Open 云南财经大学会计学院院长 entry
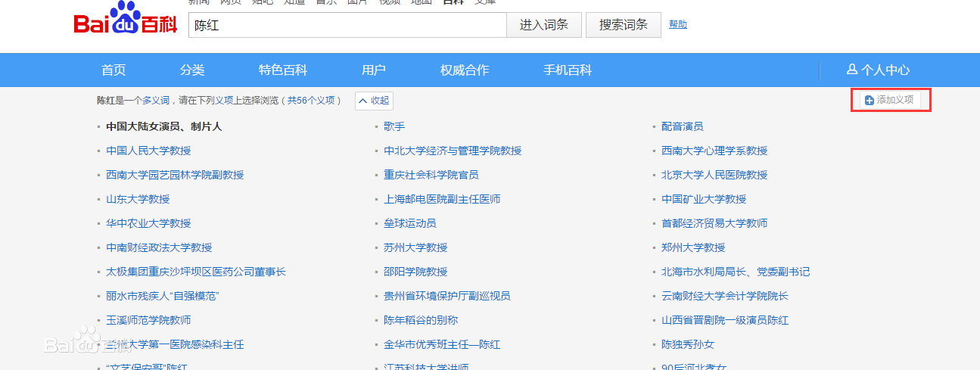The image size is (980, 370). tap(725, 296)
